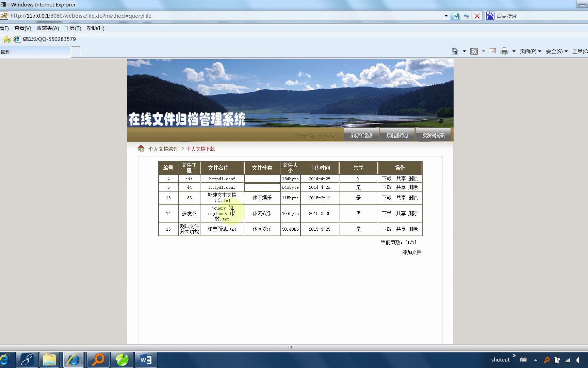Click the Print icon
The width and height of the screenshot is (588, 368).
[x=504, y=51]
